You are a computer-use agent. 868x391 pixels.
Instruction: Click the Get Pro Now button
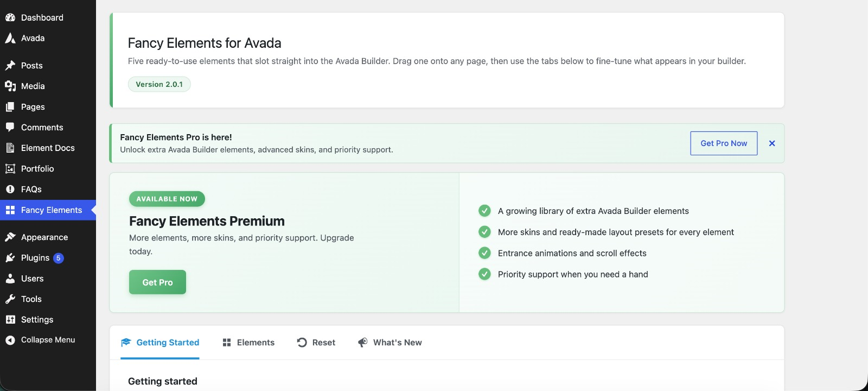[724, 143]
